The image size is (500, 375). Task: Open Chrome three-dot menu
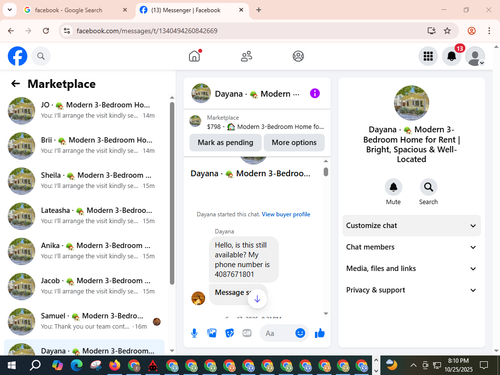click(489, 31)
